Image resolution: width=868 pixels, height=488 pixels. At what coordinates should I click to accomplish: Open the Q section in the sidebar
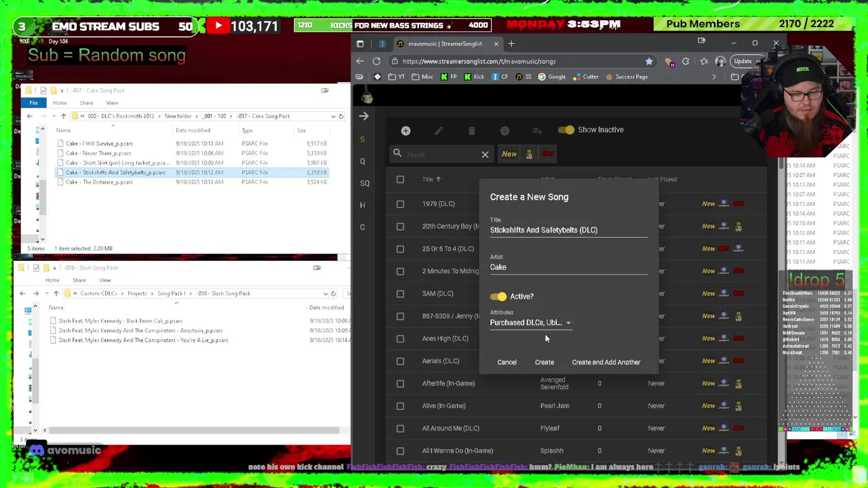point(362,161)
